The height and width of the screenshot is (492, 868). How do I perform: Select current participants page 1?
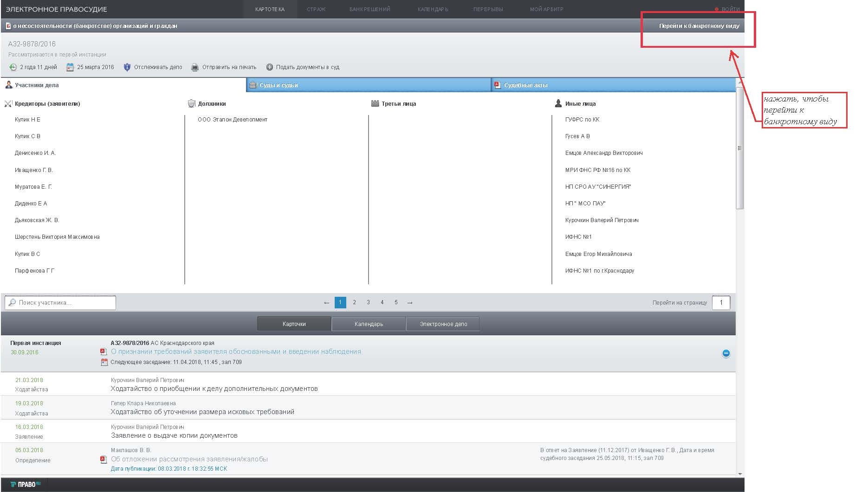pos(340,302)
